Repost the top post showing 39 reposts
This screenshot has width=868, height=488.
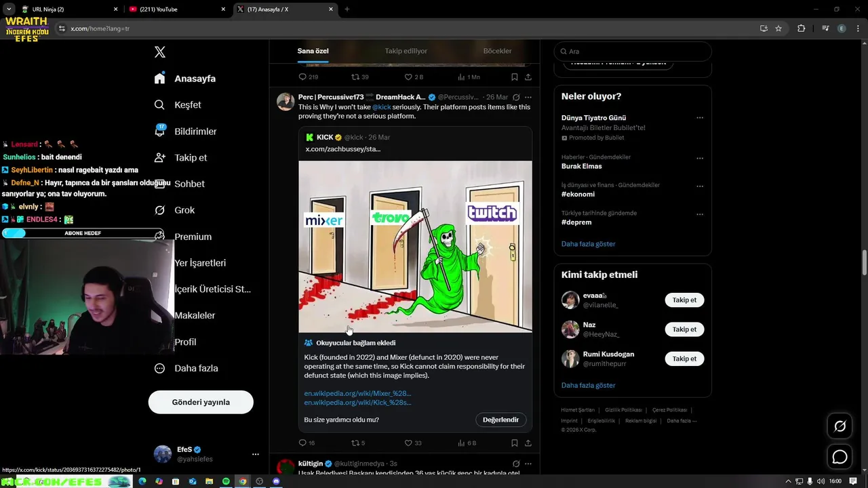(x=359, y=77)
